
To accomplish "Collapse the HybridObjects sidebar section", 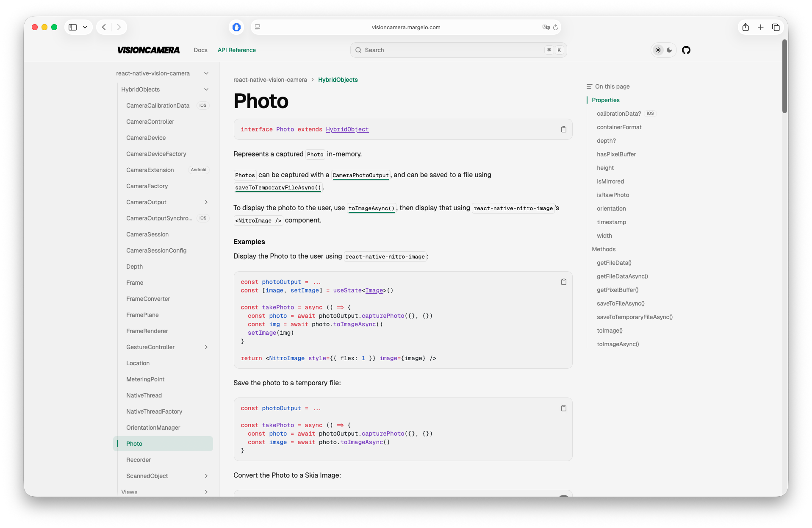I will [206, 89].
